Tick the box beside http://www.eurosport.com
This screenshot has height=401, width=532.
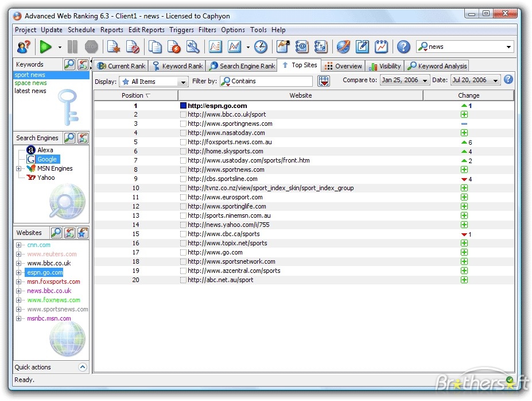click(x=183, y=197)
